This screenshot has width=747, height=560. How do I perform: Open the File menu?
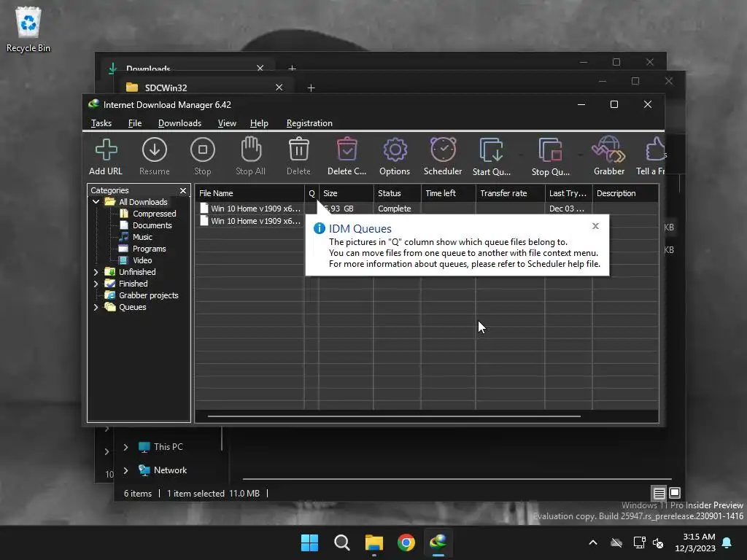pyautogui.click(x=135, y=123)
